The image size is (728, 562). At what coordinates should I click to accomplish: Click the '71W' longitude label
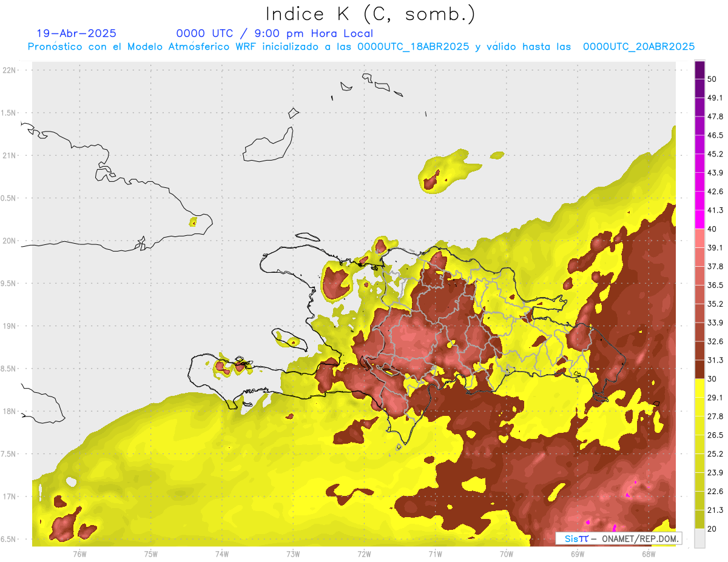[435, 554]
